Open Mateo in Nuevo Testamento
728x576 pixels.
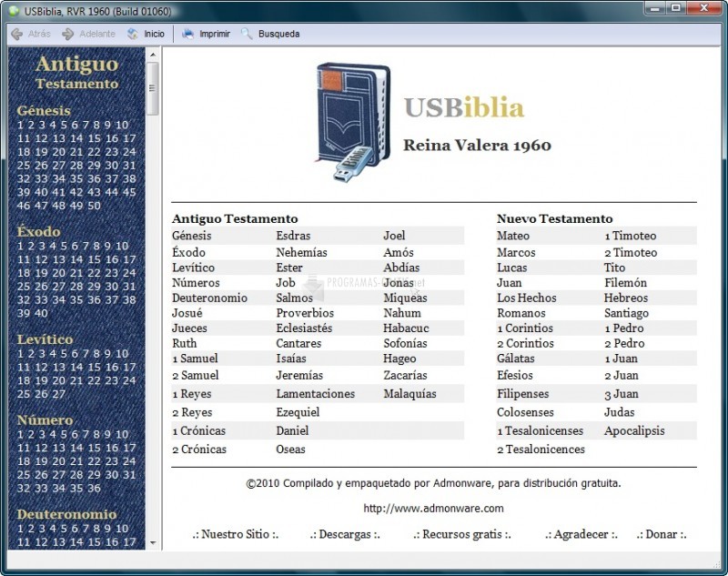(x=513, y=236)
